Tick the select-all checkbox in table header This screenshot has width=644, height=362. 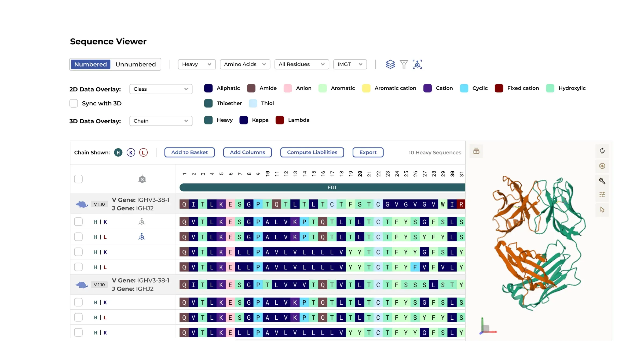coord(78,179)
